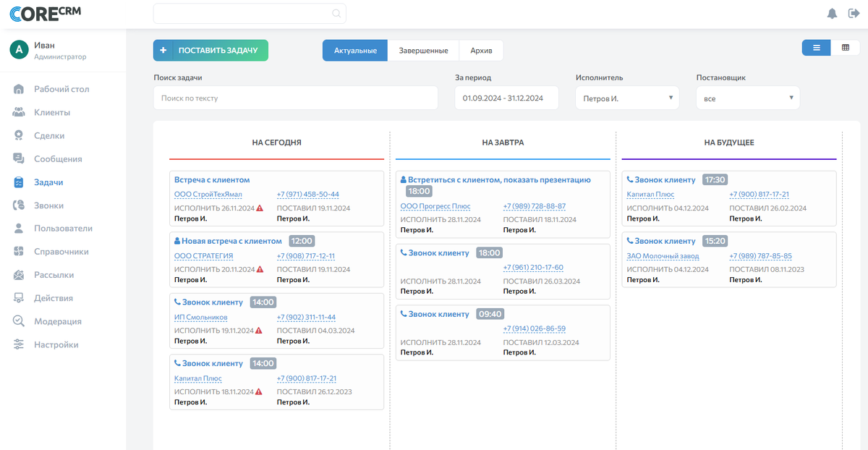Click the Рассылки mail icon

pos(20,275)
